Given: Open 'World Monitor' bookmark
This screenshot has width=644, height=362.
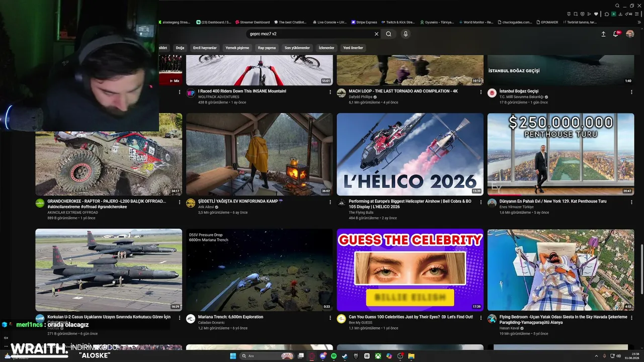Looking at the screenshot, I should [475, 22].
